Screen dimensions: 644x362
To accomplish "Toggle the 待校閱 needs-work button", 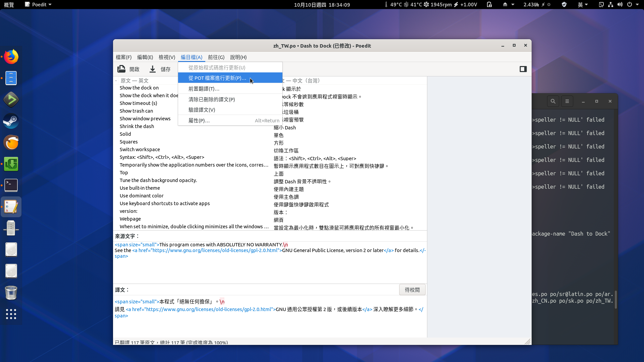I will (x=412, y=290).
